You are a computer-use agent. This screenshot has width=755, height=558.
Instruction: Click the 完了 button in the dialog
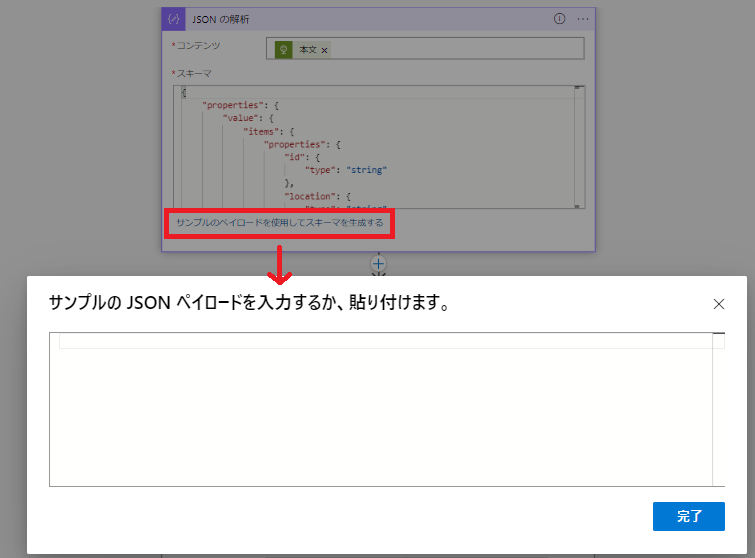[689, 516]
